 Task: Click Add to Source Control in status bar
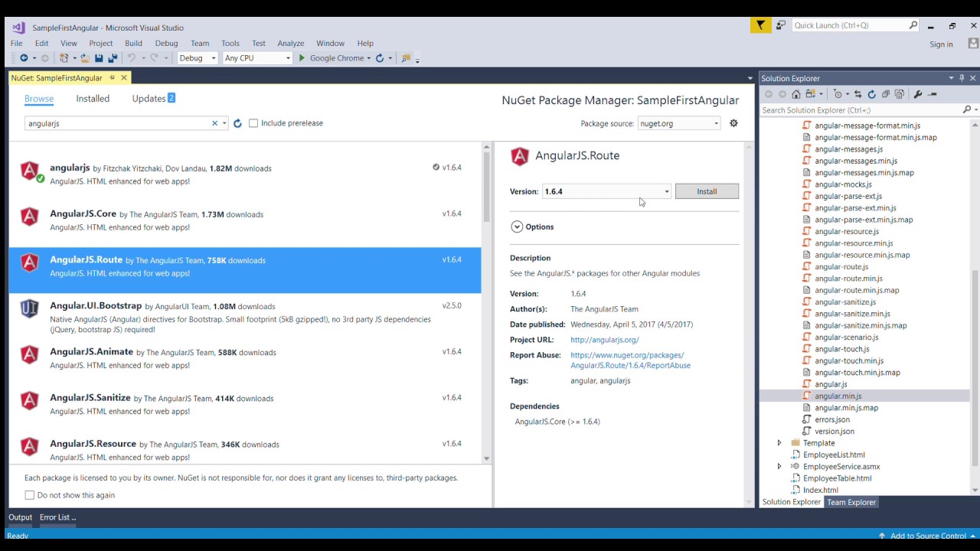[928, 536]
